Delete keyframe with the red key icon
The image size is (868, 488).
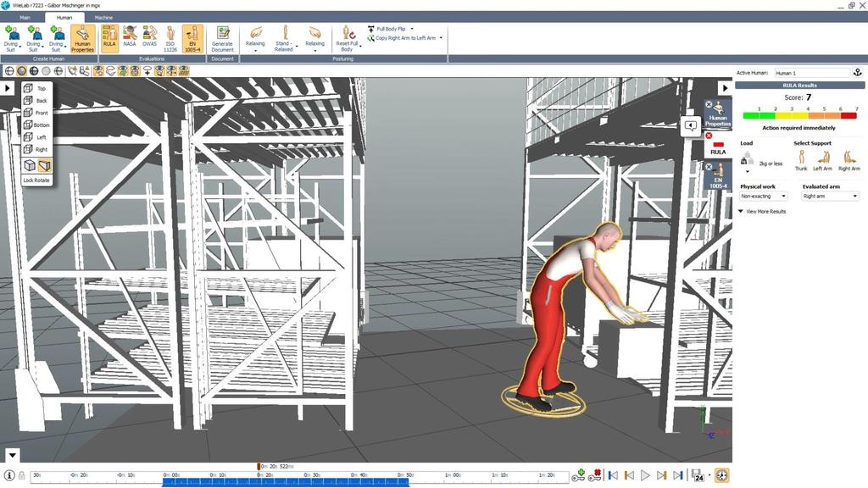click(x=596, y=475)
